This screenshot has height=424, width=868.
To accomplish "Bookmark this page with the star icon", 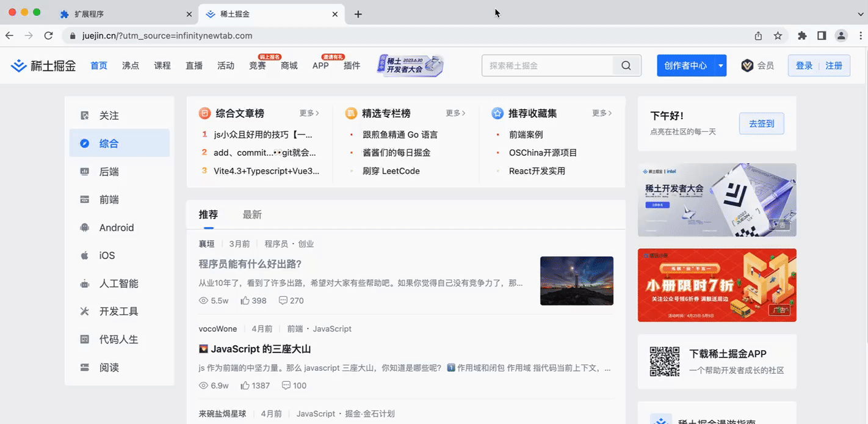I will [x=778, y=35].
